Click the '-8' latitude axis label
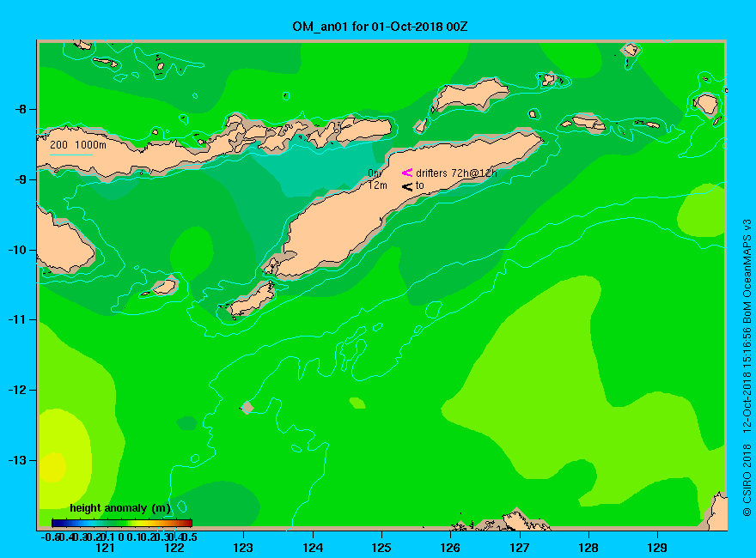756x558 pixels. 21,109
